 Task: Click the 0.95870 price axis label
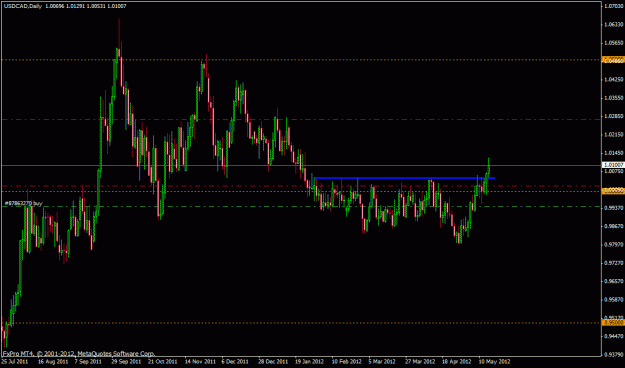point(614,300)
